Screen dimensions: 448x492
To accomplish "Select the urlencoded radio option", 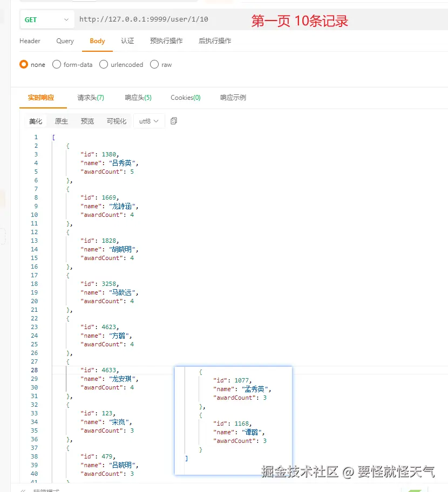I will click(x=104, y=64).
